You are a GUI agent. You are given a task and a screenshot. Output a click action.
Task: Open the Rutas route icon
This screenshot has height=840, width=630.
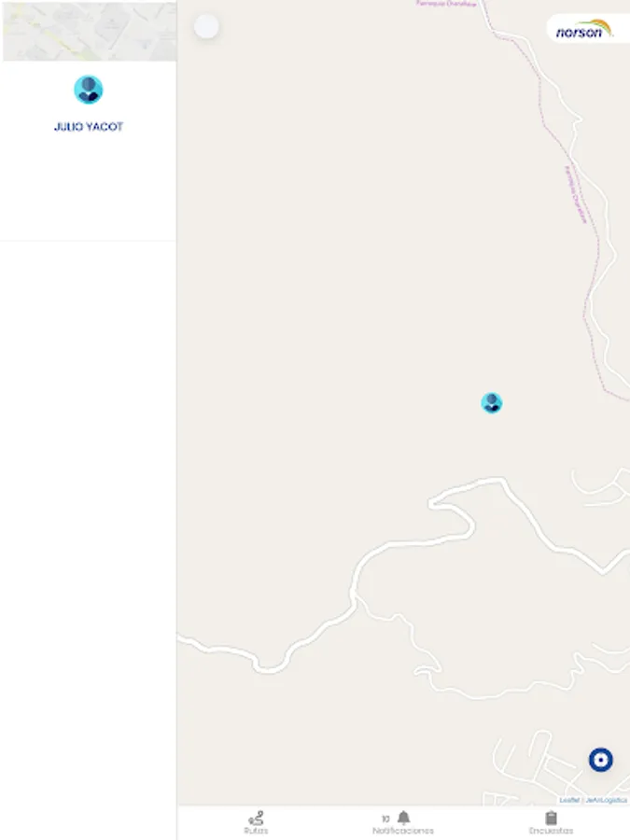pyautogui.click(x=256, y=818)
